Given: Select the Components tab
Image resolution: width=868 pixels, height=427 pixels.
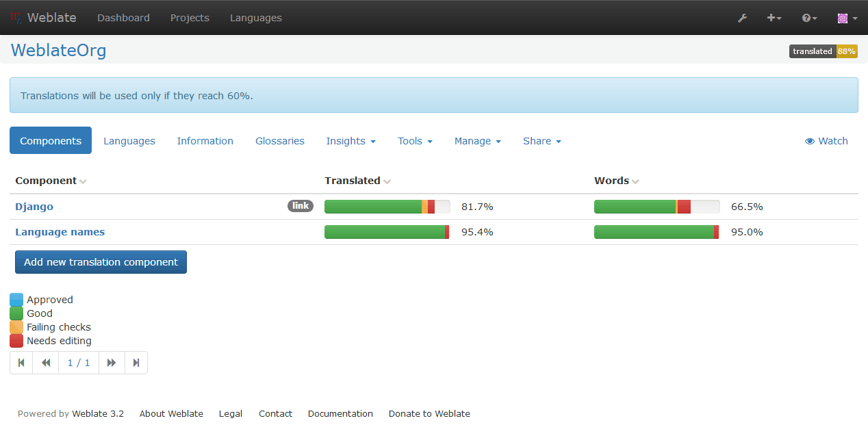Looking at the screenshot, I should tap(51, 140).
